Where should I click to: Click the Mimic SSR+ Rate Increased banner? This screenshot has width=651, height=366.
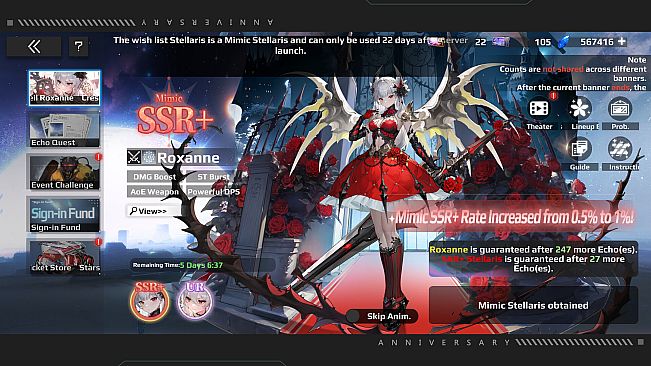pyautogui.click(x=512, y=217)
